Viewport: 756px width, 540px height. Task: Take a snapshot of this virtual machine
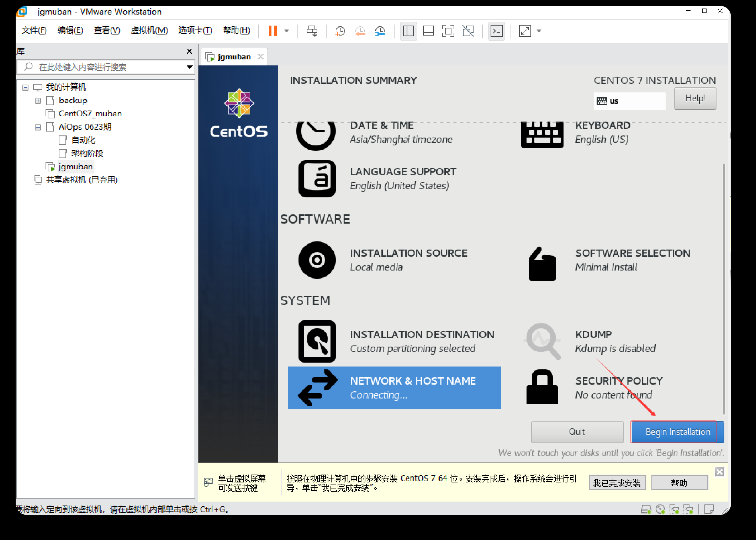tap(340, 31)
